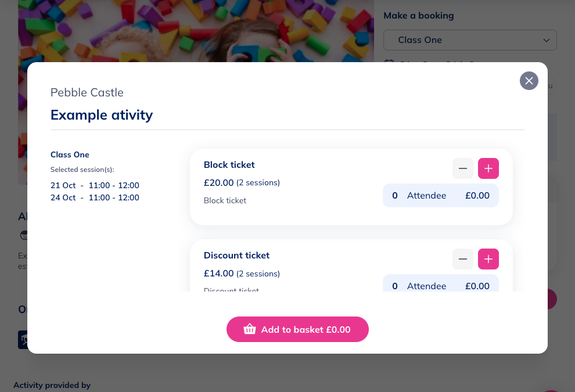Click the basket icon on the pink button
Screen dimensions: 575x392
250,329
